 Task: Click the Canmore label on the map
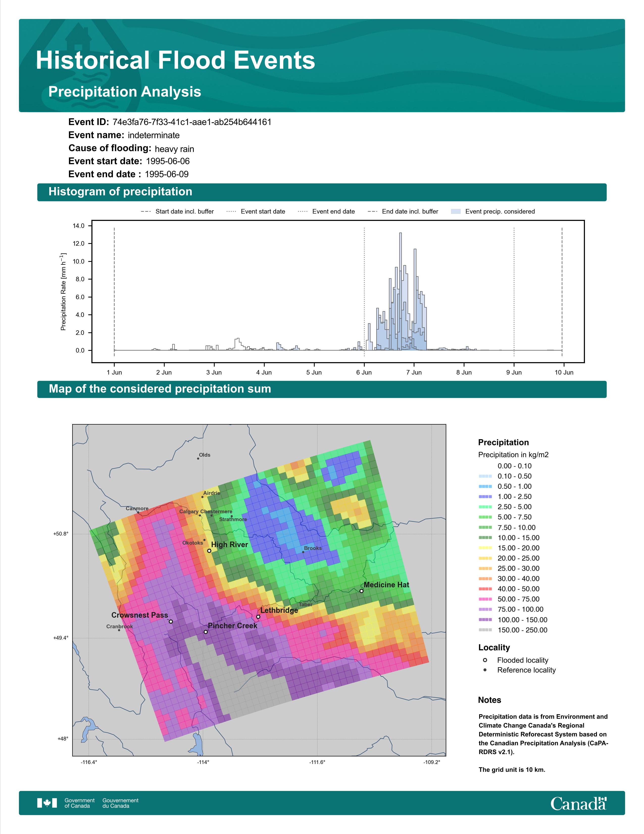tap(137, 508)
